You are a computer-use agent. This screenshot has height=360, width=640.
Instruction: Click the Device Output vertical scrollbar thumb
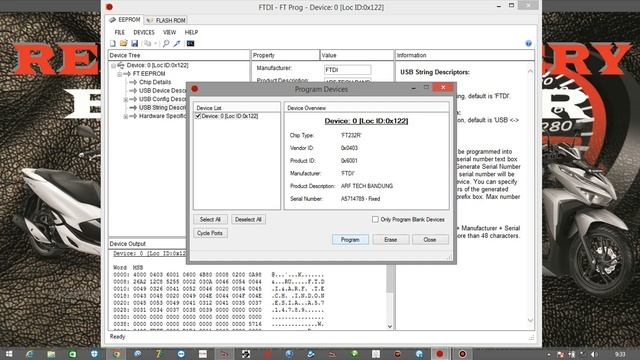(390, 278)
